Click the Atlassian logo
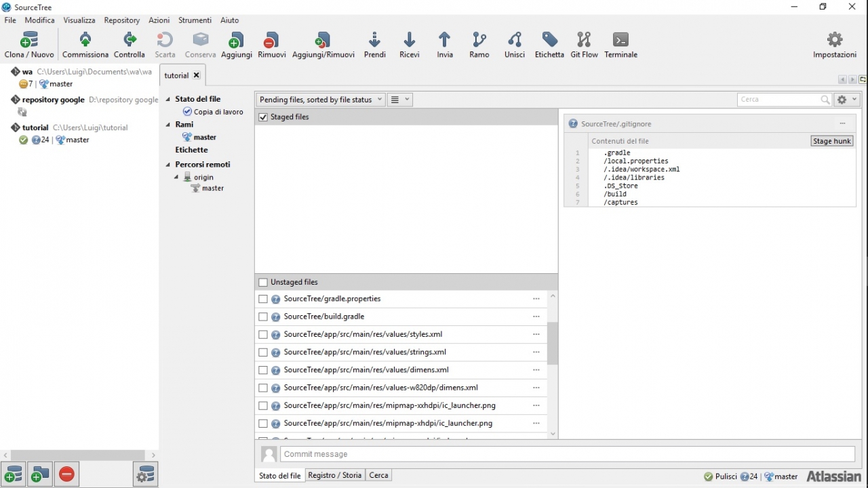The height and width of the screenshot is (488, 868). (x=833, y=476)
